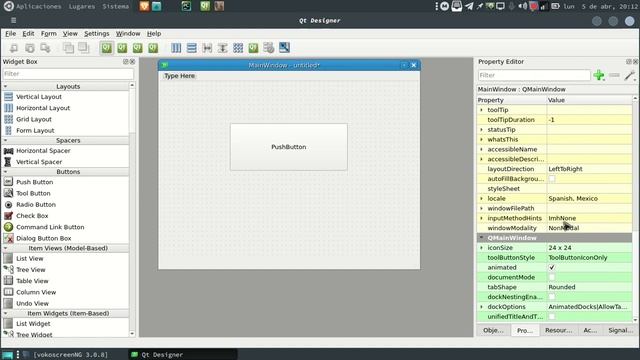Select Radio Button in Widget Box
The height and width of the screenshot is (360, 640).
click(x=36, y=204)
